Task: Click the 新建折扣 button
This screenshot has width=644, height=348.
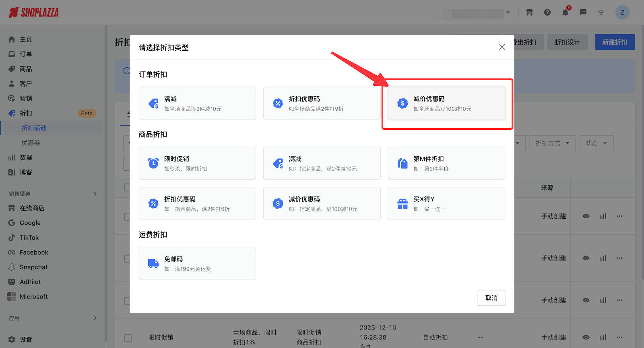Action: pos(615,42)
